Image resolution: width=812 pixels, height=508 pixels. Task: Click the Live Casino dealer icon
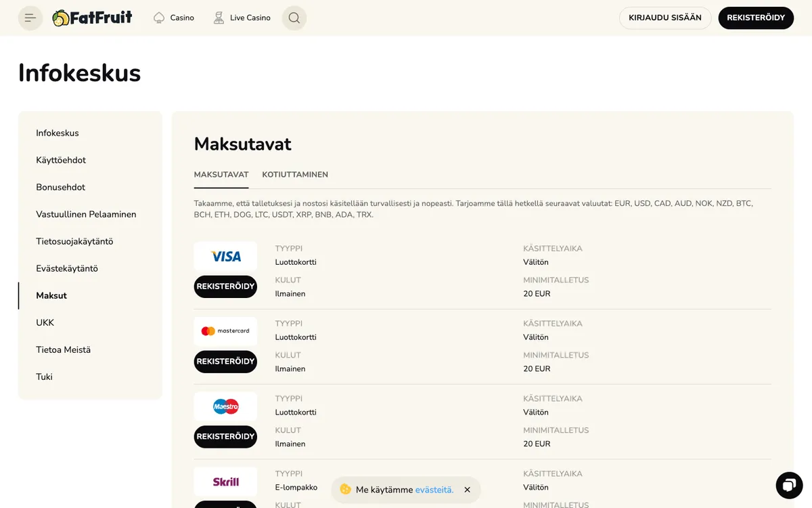219,18
